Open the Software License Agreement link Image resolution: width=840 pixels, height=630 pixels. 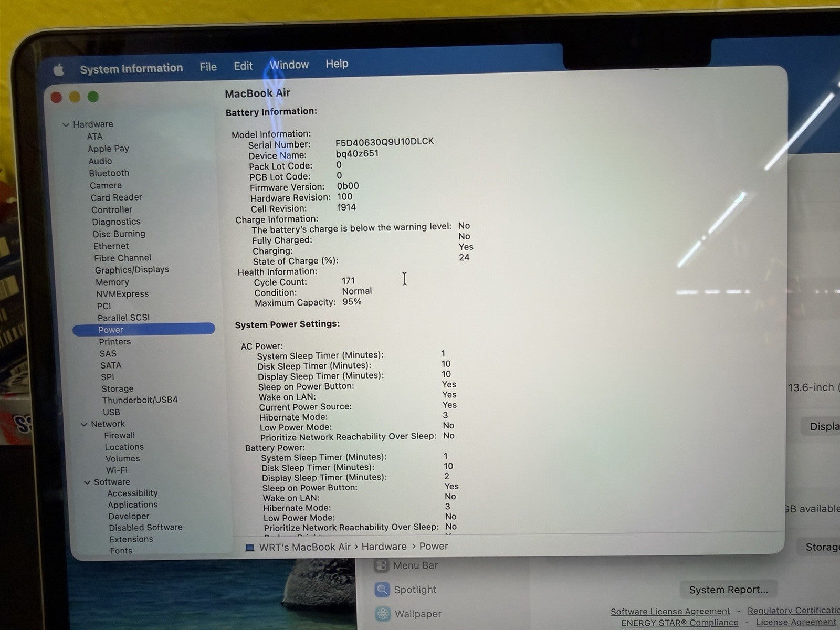pos(670,612)
